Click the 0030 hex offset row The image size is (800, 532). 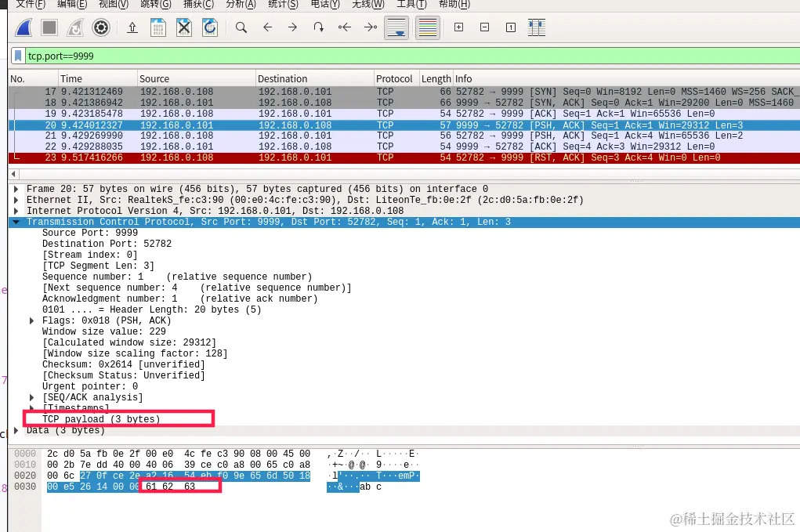[x=25, y=487]
